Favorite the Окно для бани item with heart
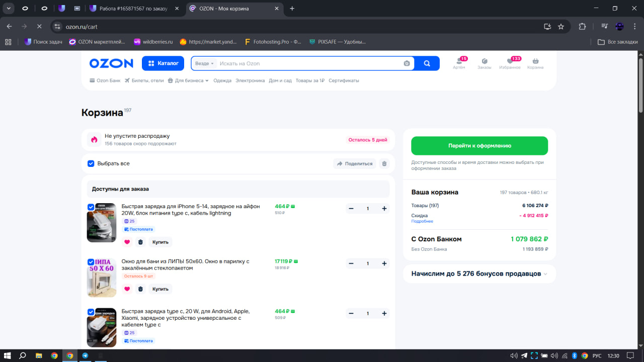The width and height of the screenshot is (644, 362). point(127,289)
